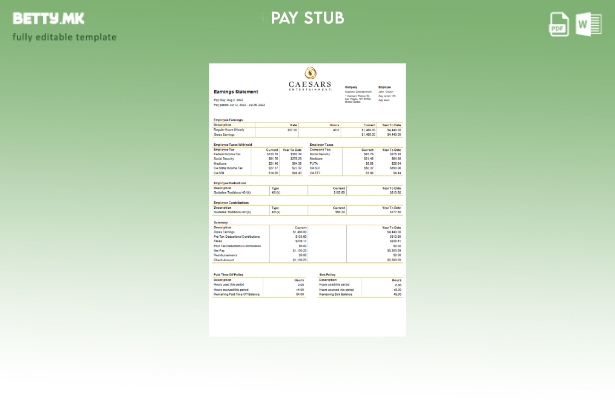
Task: Click the PDF file format icon
Action: (x=559, y=25)
